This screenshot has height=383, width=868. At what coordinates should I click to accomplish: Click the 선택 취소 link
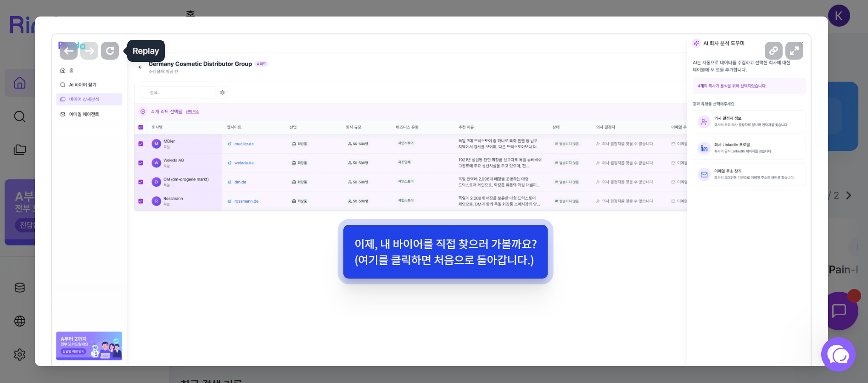point(192,112)
